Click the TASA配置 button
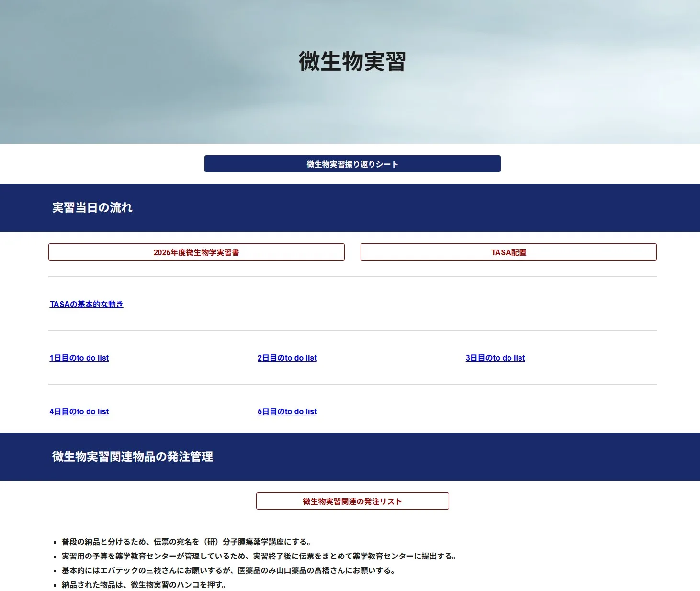Viewport: 700px width, 591px height. 508,252
